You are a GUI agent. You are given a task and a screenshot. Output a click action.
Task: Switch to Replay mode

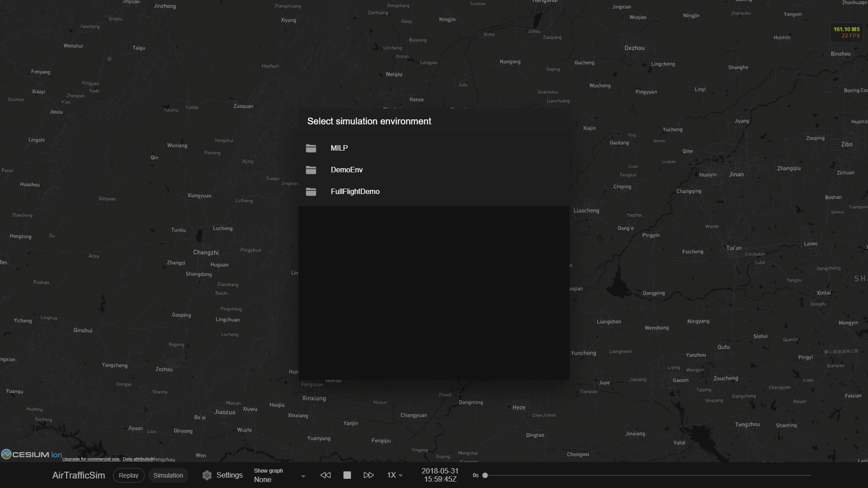point(128,475)
